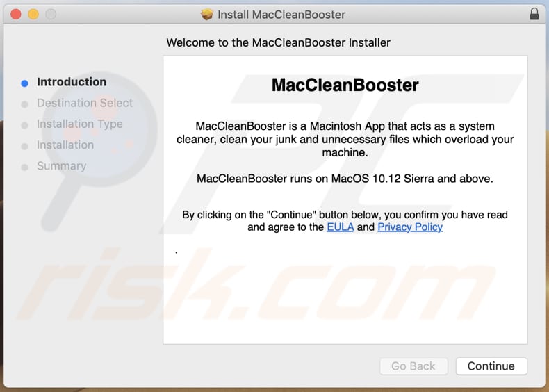The width and height of the screenshot is (549, 392).
Task: Click 'runs on MacOS 10.12 Sierra' line
Action: 345,179
